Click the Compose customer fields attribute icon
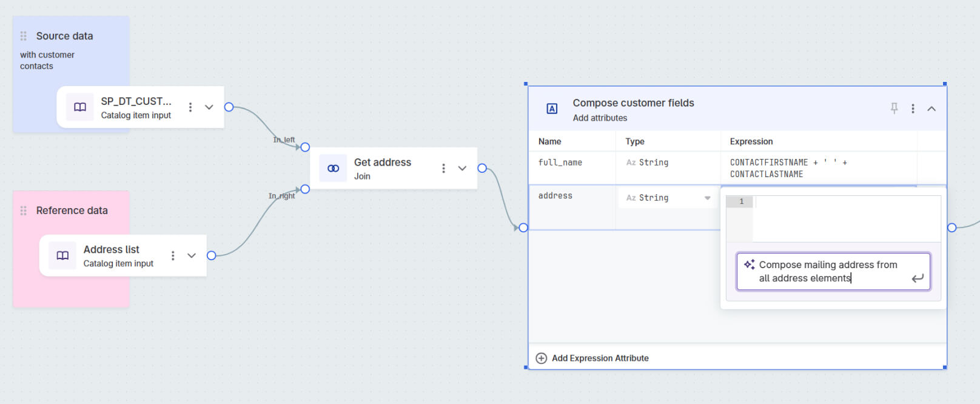 (x=552, y=109)
